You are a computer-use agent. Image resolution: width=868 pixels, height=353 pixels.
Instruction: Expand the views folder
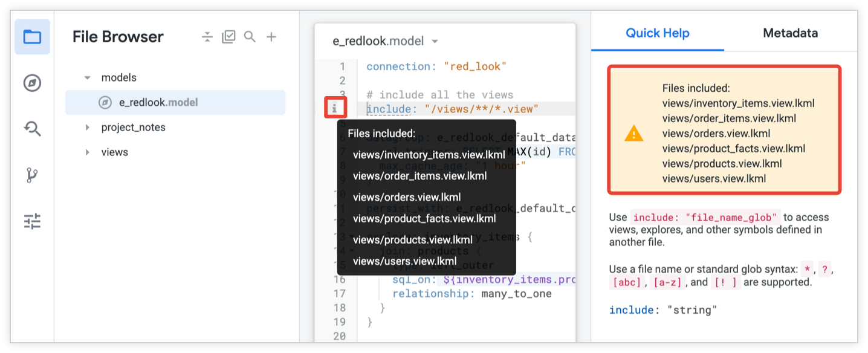click(x=88, y=152)
